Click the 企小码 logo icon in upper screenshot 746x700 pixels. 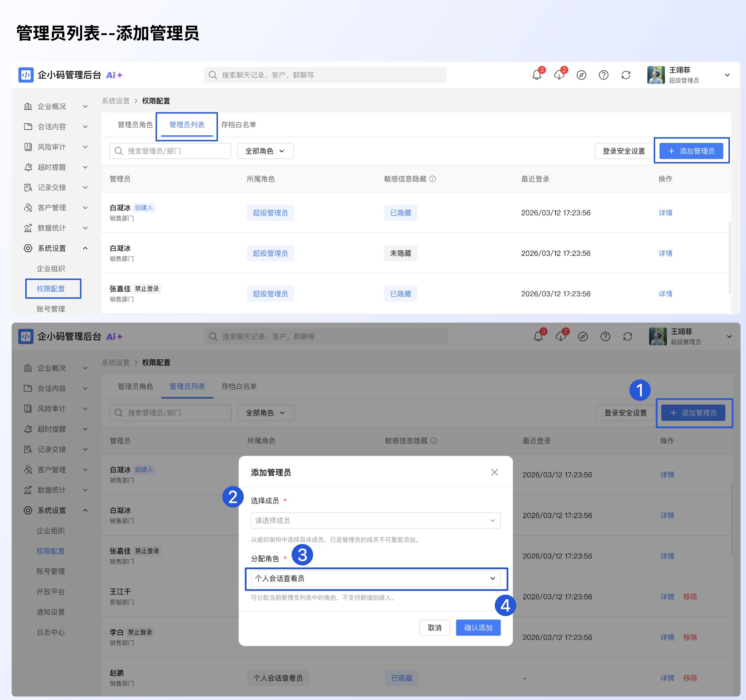pyautogui.click(x=26, y=75)
